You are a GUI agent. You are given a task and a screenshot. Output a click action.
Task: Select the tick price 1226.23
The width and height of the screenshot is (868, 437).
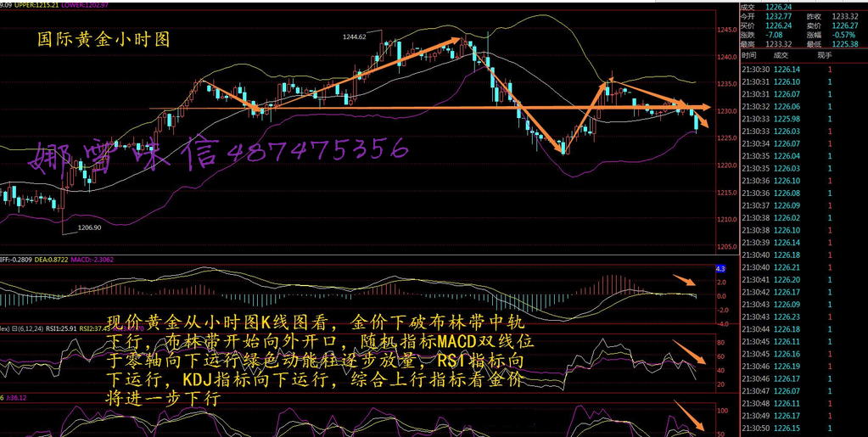[x=787, y=317]
